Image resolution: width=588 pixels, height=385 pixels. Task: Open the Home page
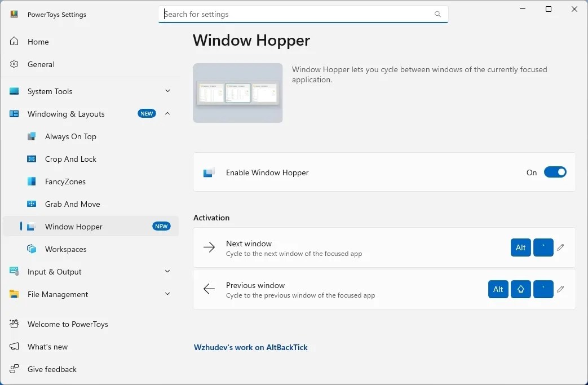[x=90, y=42]
